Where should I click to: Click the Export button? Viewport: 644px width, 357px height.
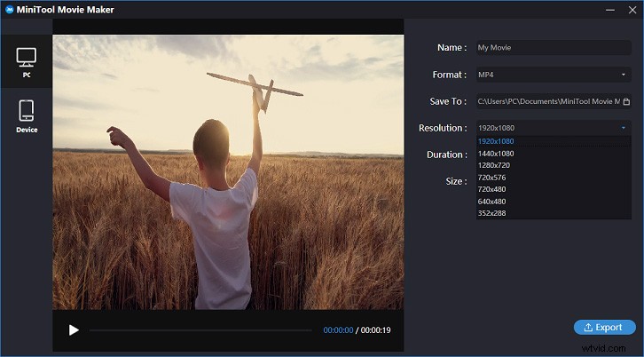(x=605, y=328)
